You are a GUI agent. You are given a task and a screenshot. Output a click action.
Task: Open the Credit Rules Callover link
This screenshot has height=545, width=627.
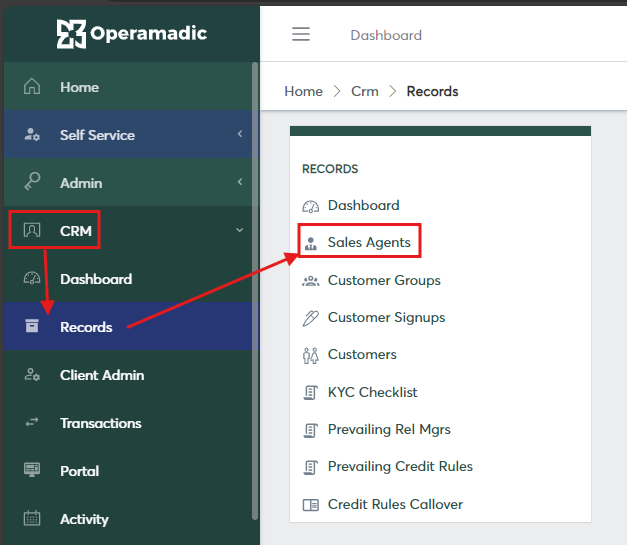pyautogui.click(x=395, y=504)
